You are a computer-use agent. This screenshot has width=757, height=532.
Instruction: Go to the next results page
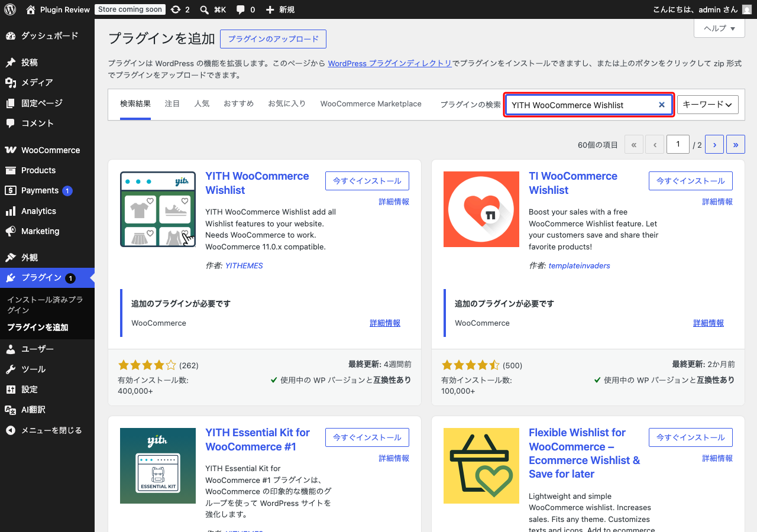tap(714, 144)
